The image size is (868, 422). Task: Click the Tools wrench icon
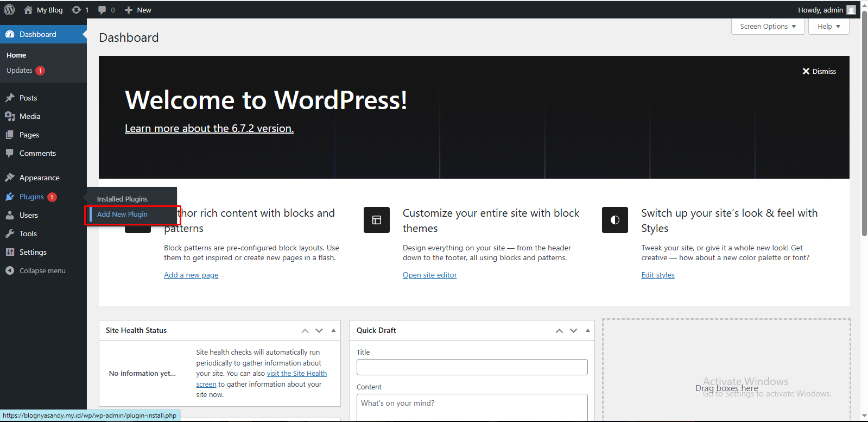point(10,234)
